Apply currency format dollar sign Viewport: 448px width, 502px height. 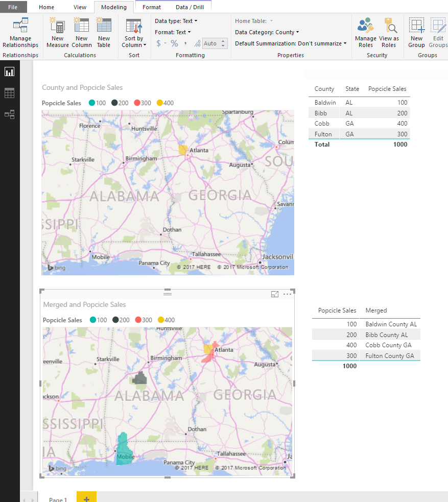pyautogui.click(x=158, y=43)
